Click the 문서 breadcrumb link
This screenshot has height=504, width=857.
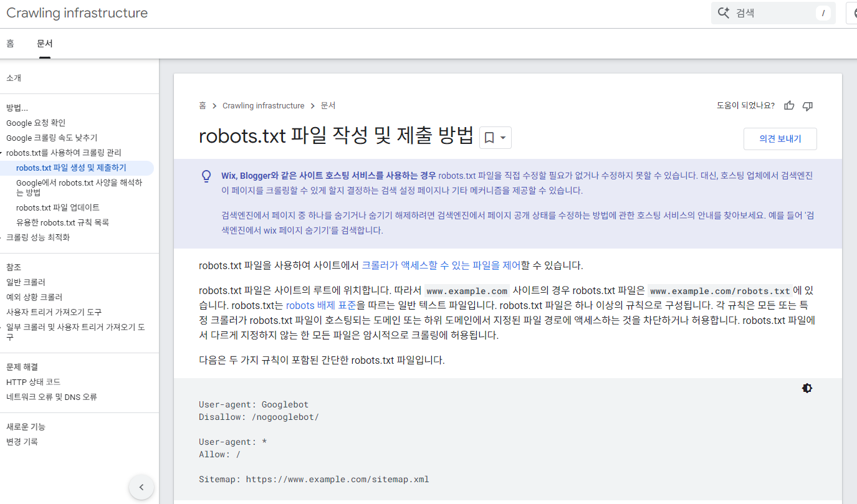tap(328, 106)
